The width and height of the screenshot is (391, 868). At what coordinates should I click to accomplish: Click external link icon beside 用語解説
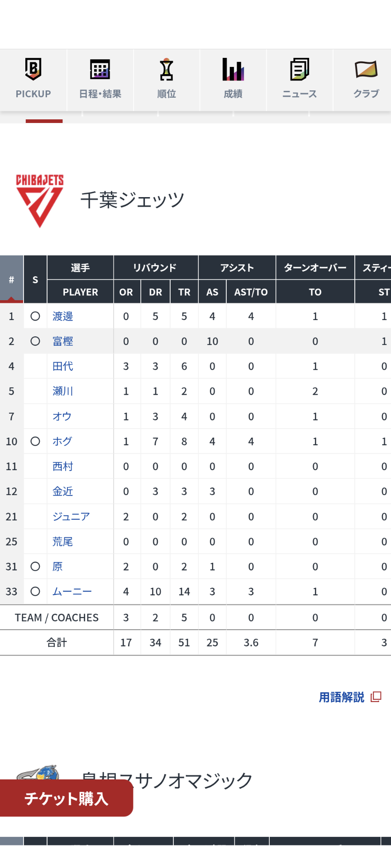coord(376,697)
